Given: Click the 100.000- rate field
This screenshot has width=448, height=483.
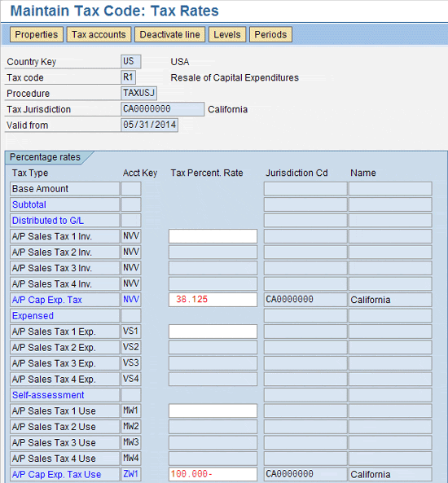Looking at the screenshot, I should (213, 474).
